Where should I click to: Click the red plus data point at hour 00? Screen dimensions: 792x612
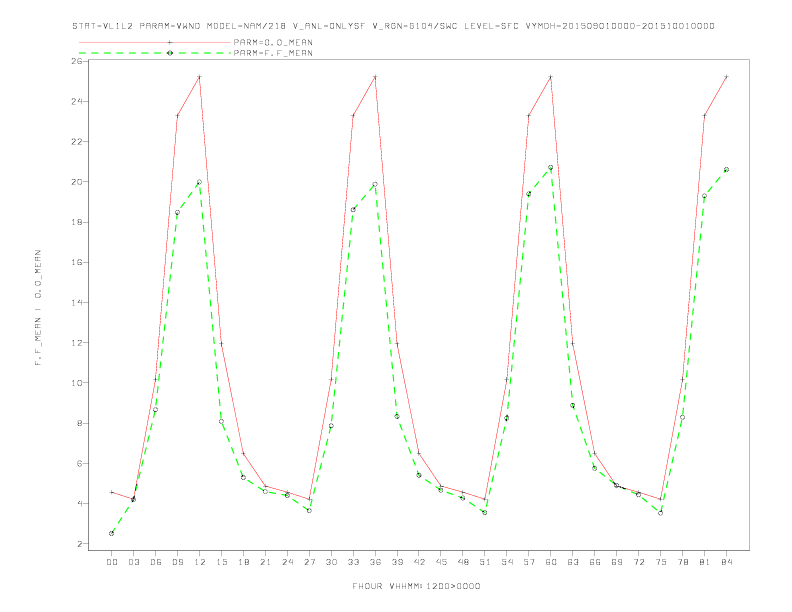[x=112, y=492]
